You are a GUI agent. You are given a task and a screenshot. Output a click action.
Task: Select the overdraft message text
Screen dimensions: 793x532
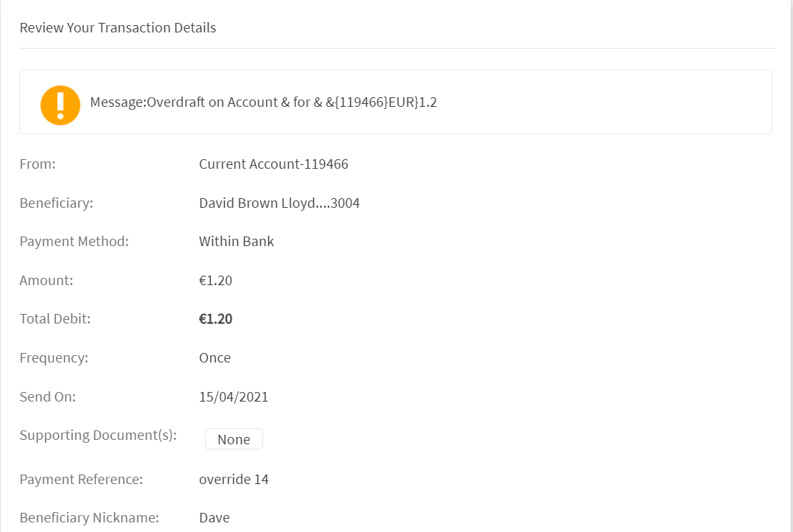263,102
